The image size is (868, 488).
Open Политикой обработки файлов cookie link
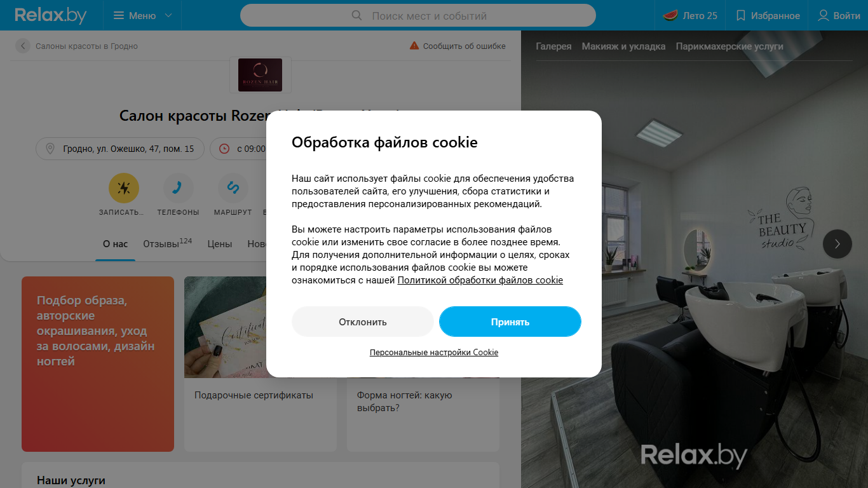click(480, 280)
